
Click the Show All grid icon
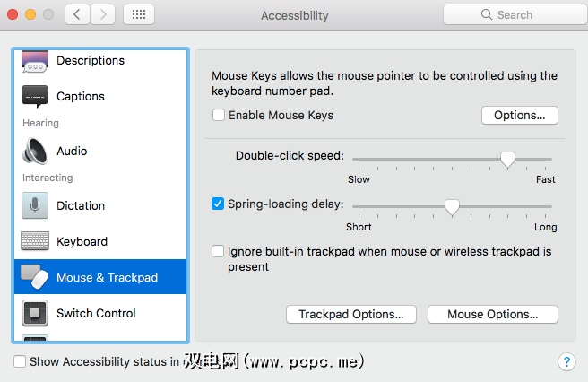coord(140,15)
